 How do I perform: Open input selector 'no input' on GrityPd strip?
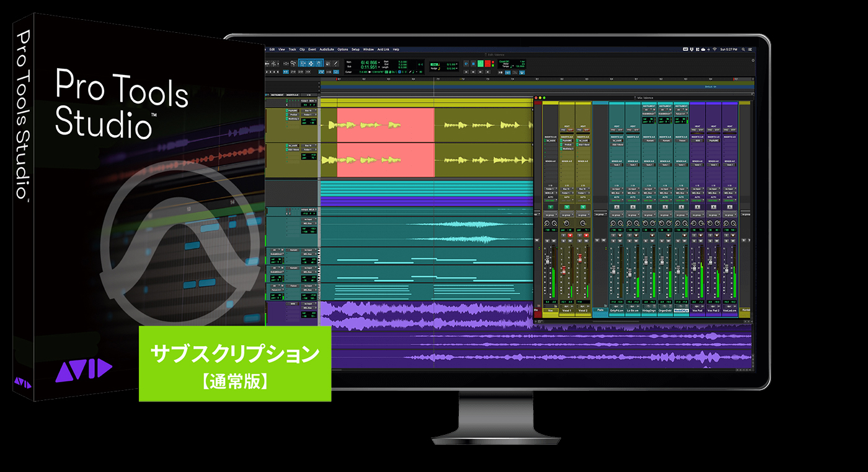617,189
